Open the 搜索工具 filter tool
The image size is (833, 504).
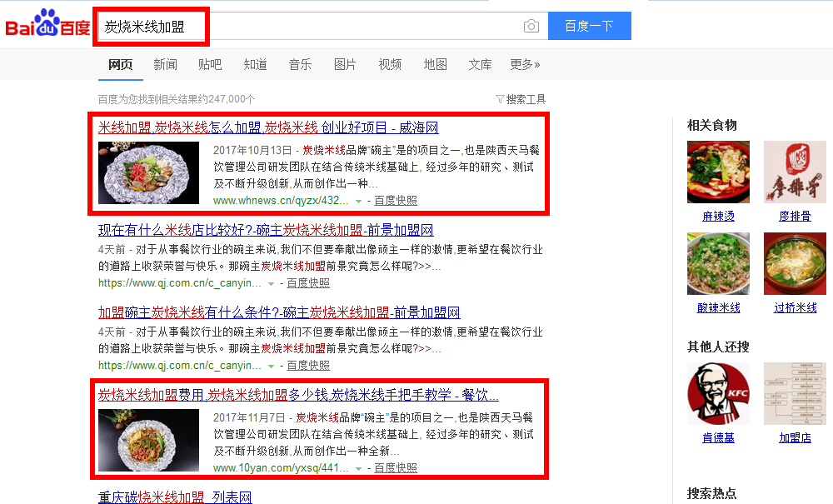[x=521, y=99]
